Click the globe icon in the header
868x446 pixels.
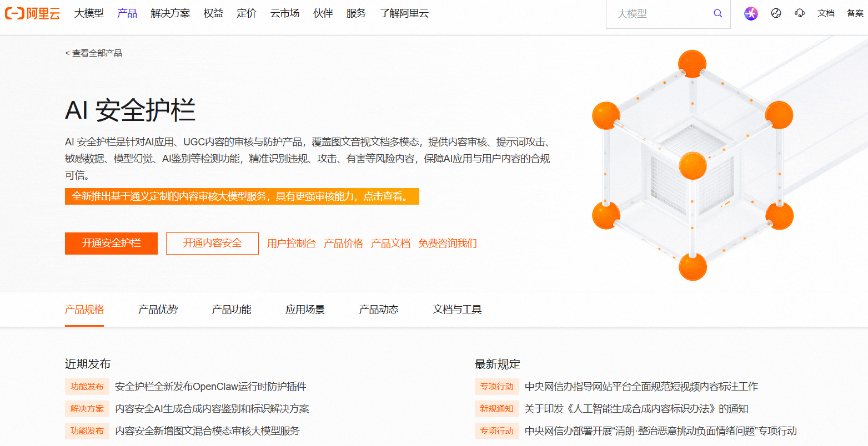pos(776,13)
